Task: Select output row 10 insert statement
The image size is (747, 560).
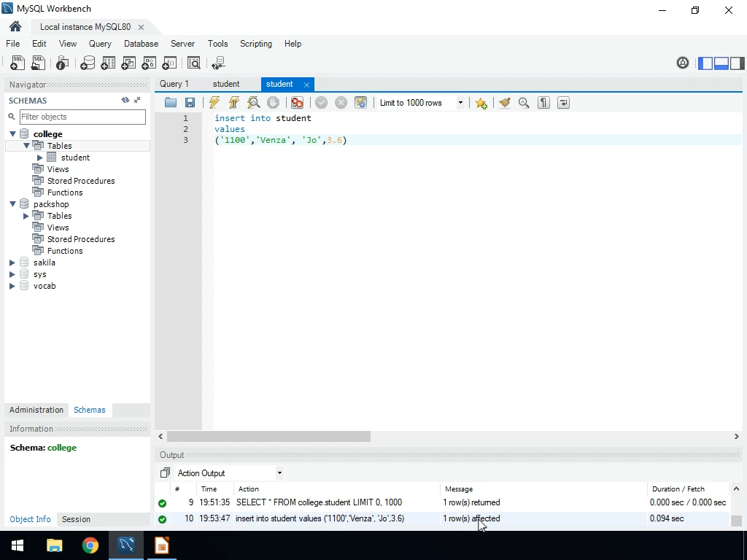Action: click(x=443, y=518)
